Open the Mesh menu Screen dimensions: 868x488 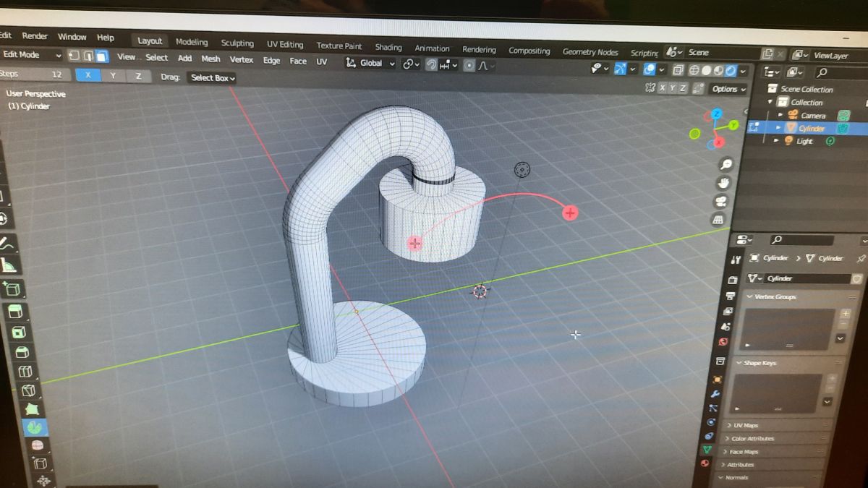pyautogui.click(x=210, y=59)
